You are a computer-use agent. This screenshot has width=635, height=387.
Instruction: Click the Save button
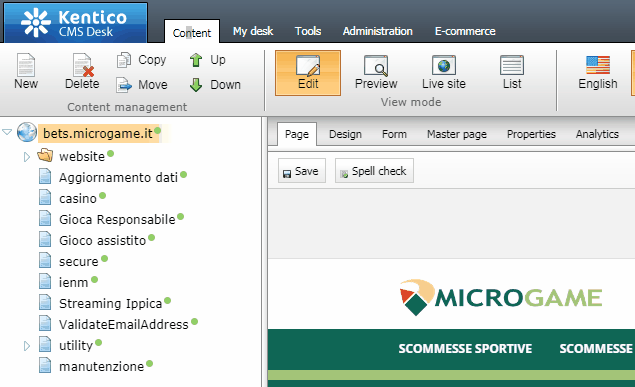point(302,171)
